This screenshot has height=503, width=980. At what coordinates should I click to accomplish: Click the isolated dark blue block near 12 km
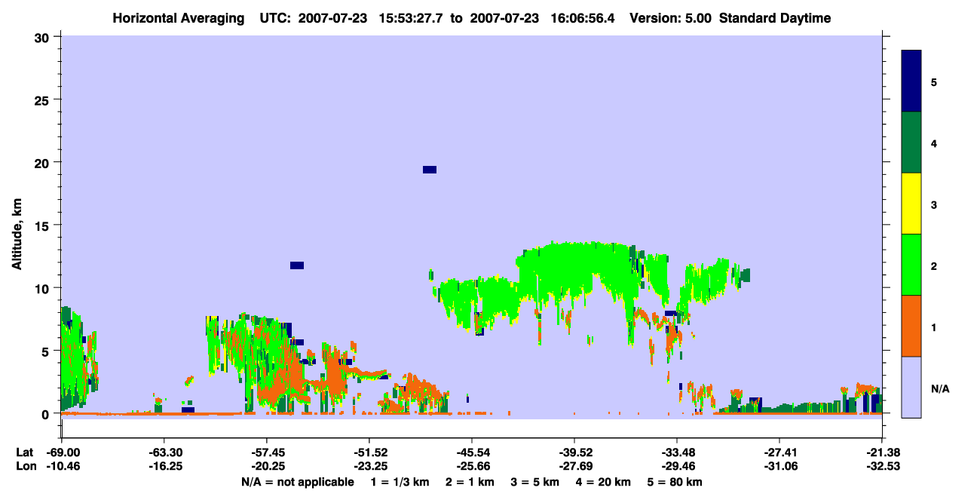click(297, 265)
